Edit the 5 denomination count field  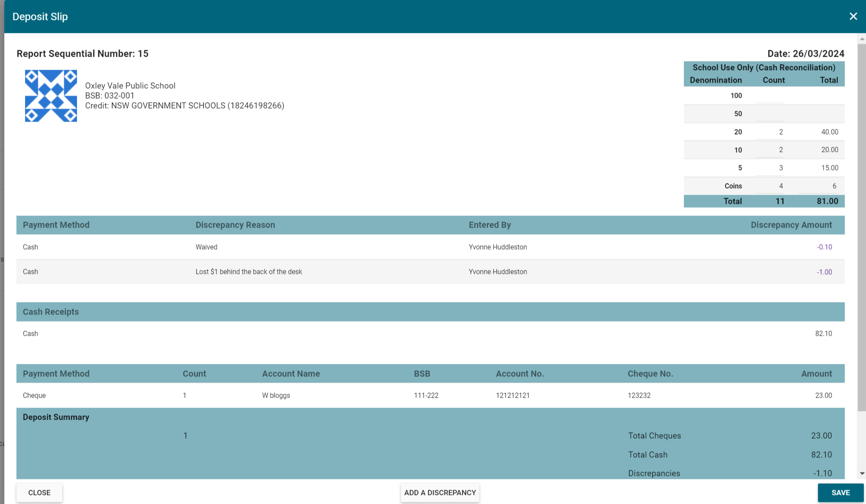[770, 168]
